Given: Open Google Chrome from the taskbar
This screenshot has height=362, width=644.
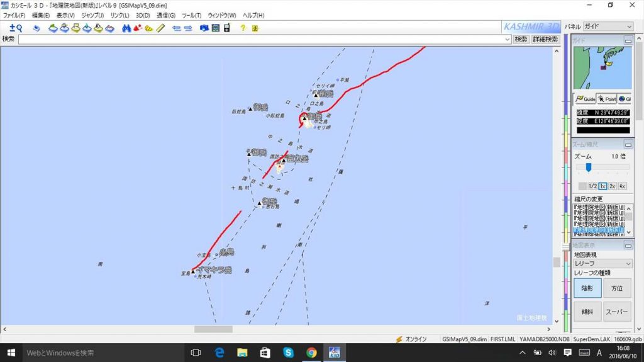Looking at the screenshot, I should coord(311,353).
